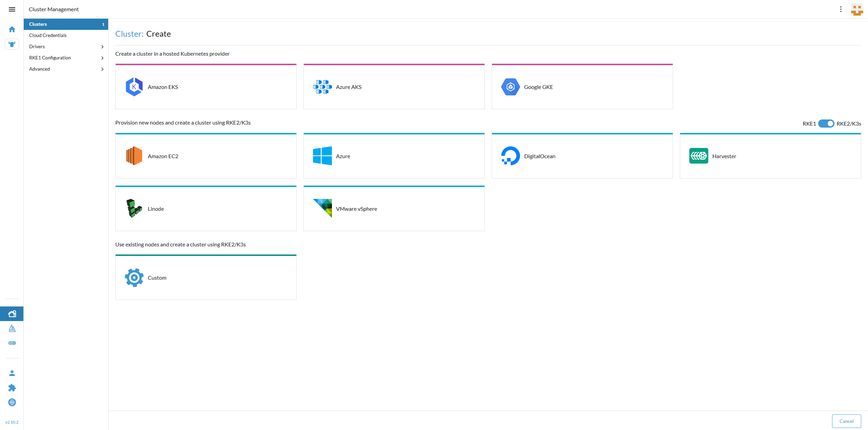The height and width of the screenshot is (430, 868).
Task: Go to Home via the house icon
Action: point(12,29)
